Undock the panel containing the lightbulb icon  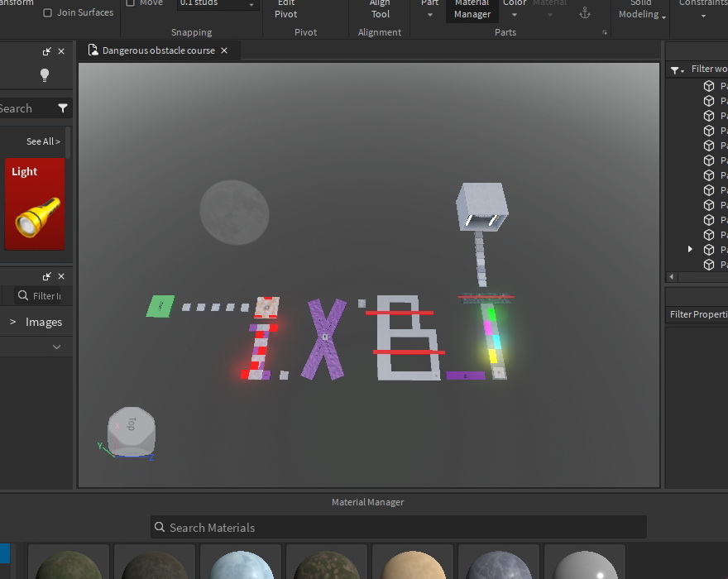point(46,51)
